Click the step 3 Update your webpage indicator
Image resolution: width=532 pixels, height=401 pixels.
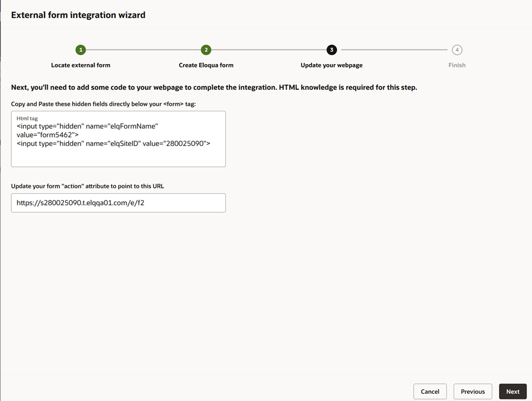(x=332, y=50)
